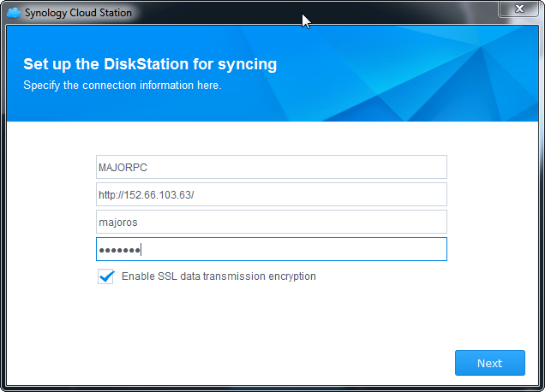Click the window's bottom border edge
545x392 pixels.
pyautogui.click(x=272, y=389)
